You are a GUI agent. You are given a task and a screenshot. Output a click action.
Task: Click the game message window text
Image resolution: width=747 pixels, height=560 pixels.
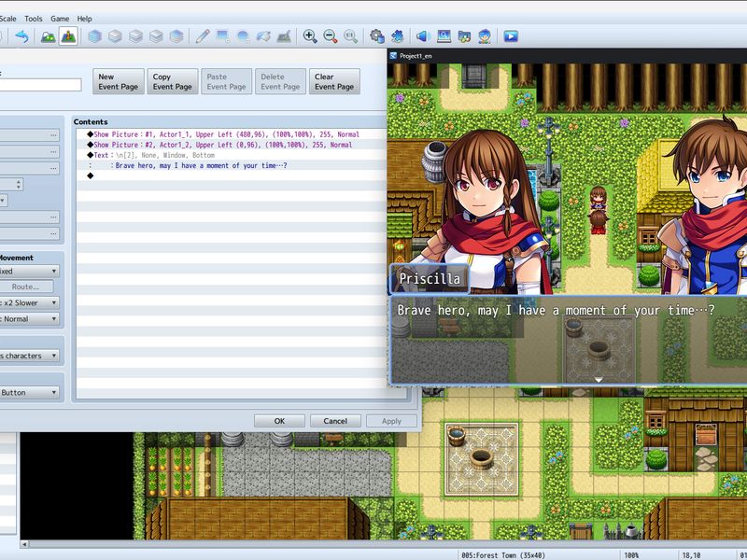pyautogui.click(x=556, y=311)
